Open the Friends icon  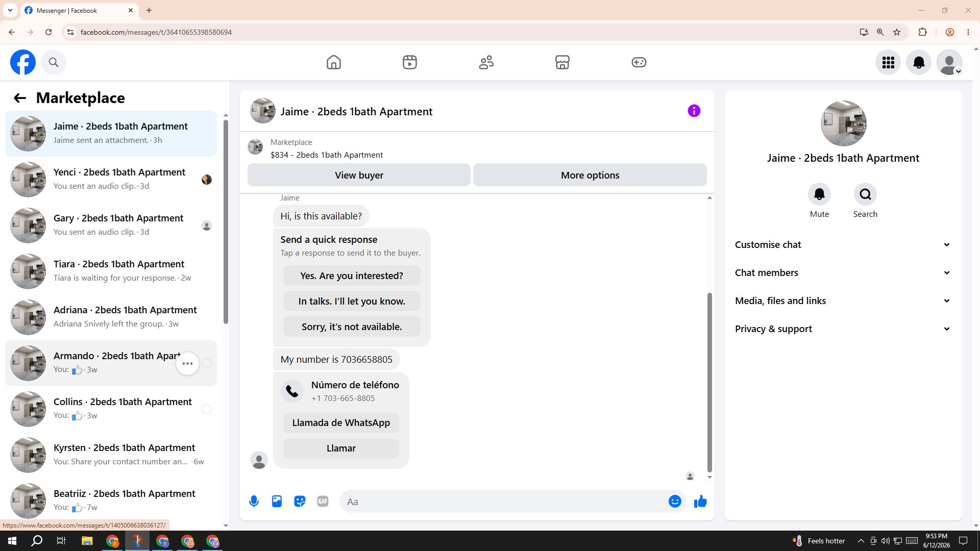pos(486,62)
